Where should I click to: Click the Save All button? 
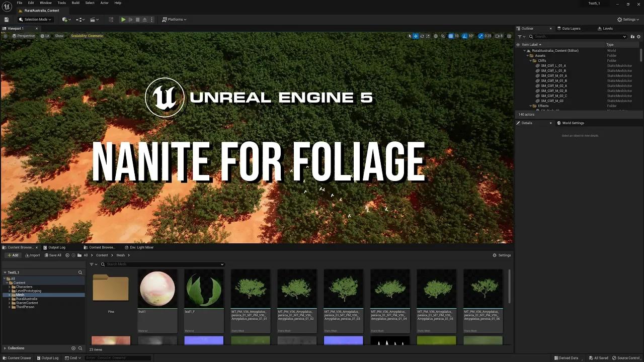click(53, 255)
